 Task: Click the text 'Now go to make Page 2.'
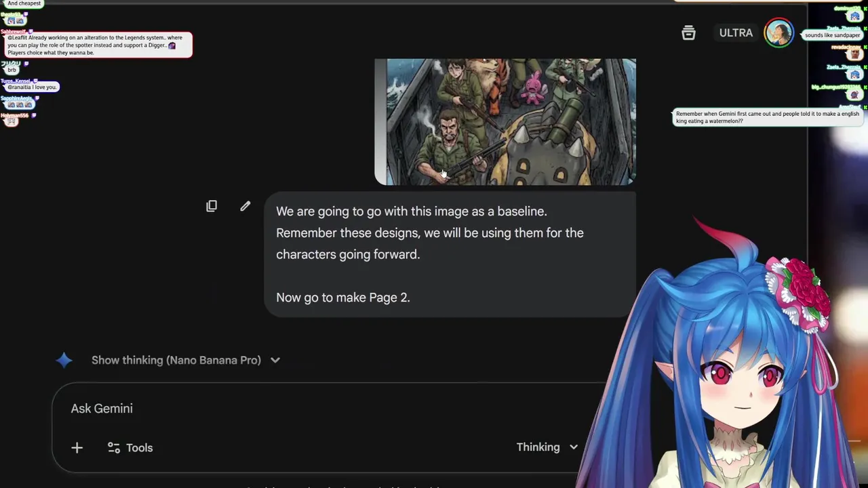click(343, 298)
